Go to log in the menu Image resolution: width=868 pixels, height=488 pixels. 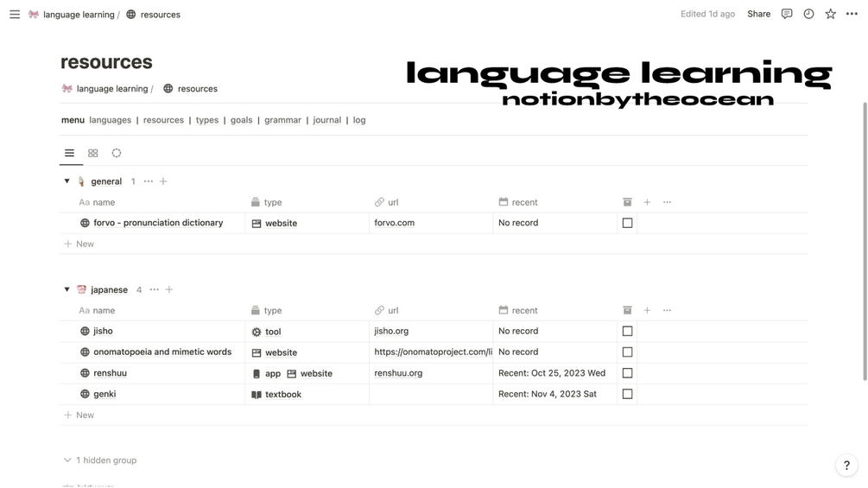click(x=359, y=120)
